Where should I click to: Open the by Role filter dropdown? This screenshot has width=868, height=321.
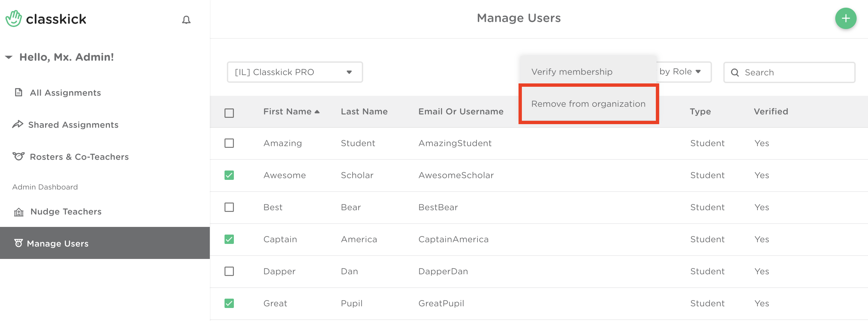coord(681,72)
